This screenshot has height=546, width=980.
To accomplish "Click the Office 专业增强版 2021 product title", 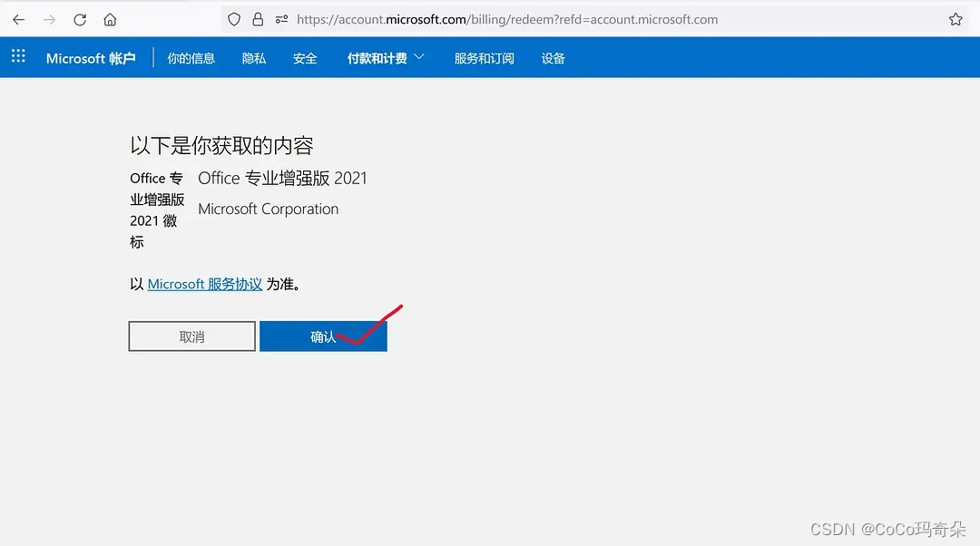I will pyautogui.click(x=282, y=178).
